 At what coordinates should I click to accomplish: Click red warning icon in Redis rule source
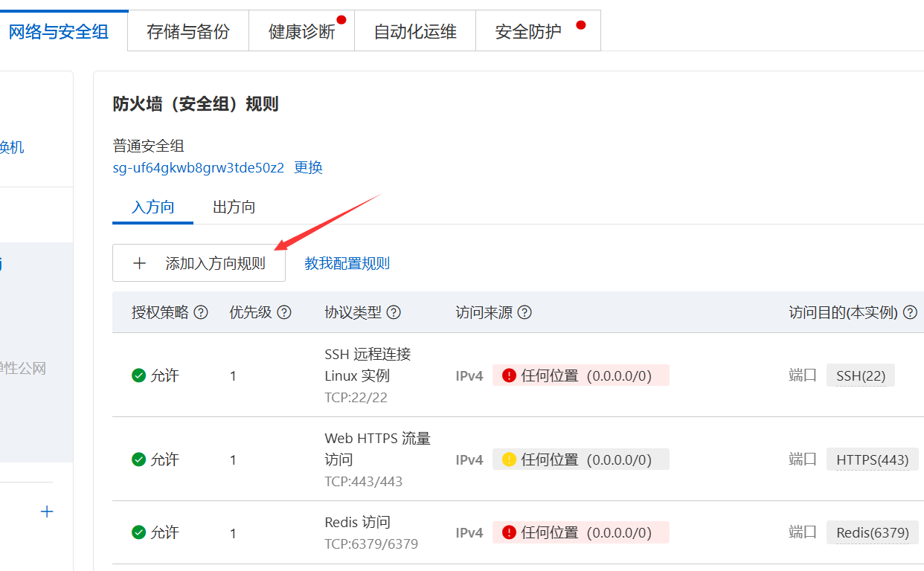click(x=509, y=532)
